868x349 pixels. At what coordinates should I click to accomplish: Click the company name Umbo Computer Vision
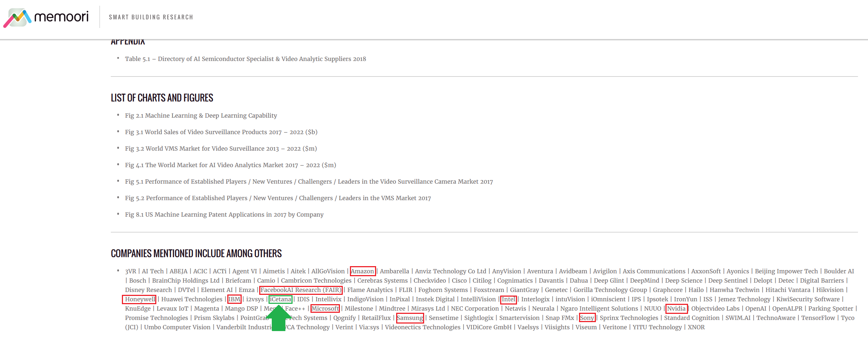point(177,327)
